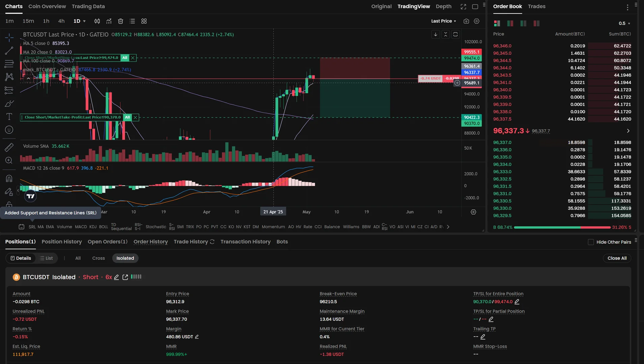Select the brush drawing tool
The height and width of the screenshot is (364, 644).
(9, 103)
